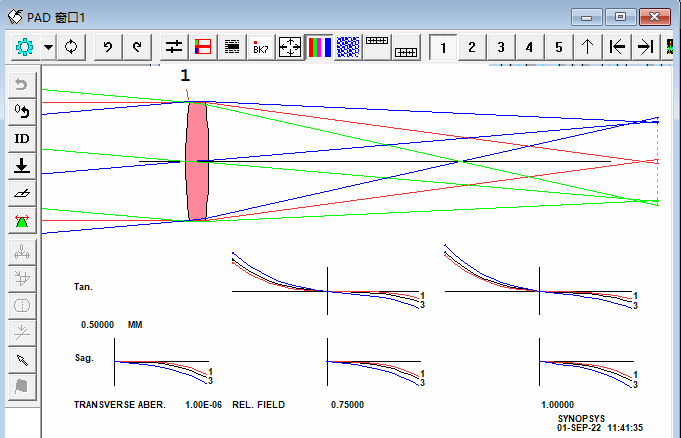Click the four-arrows fit-to-window icon

pos(290,47)
